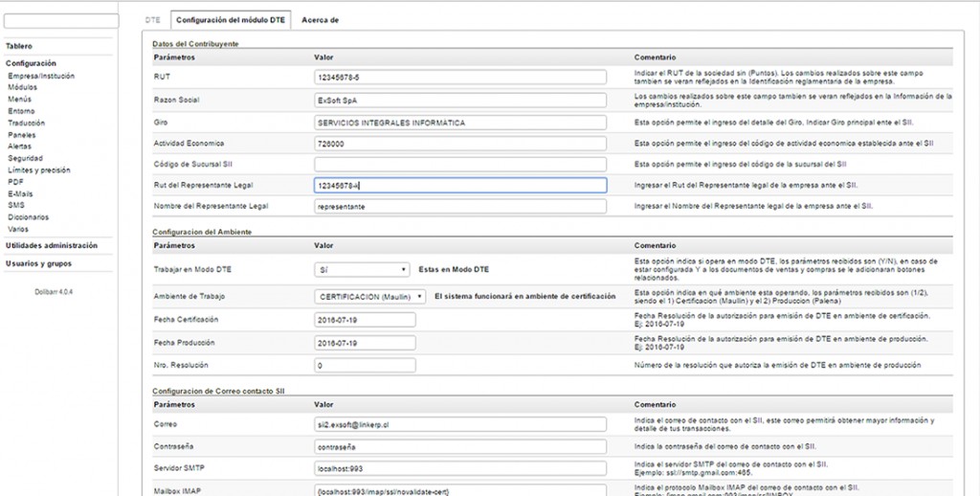Click the RUT input field
Viewport: 980px width, 496px height.
(x=459, y=77)
